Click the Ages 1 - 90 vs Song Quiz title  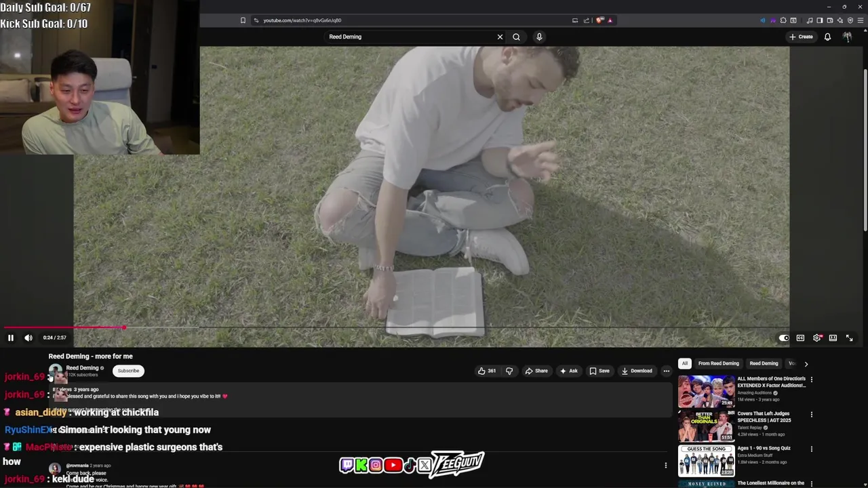tap(764, 448)
